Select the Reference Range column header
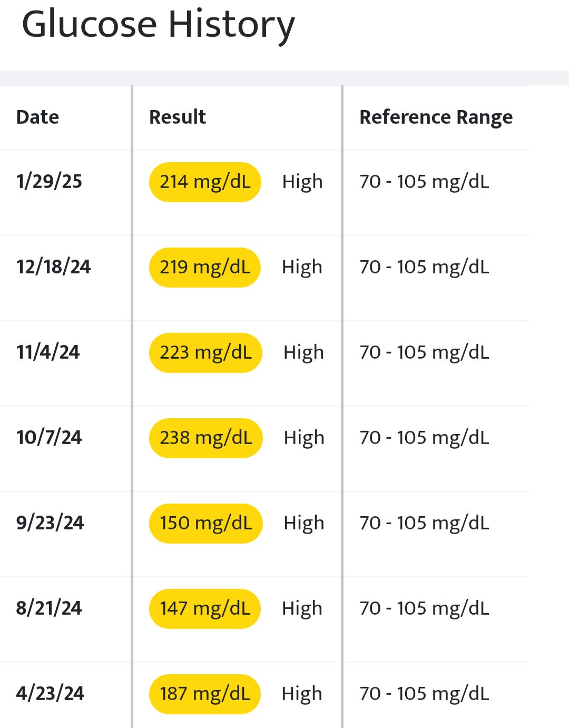 [x=436, y=117]
